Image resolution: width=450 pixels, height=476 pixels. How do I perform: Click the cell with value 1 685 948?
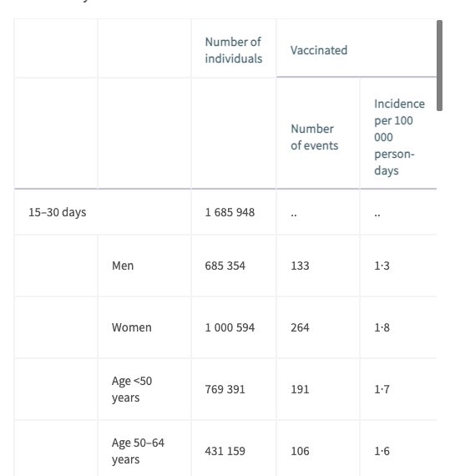pos(230,212)
